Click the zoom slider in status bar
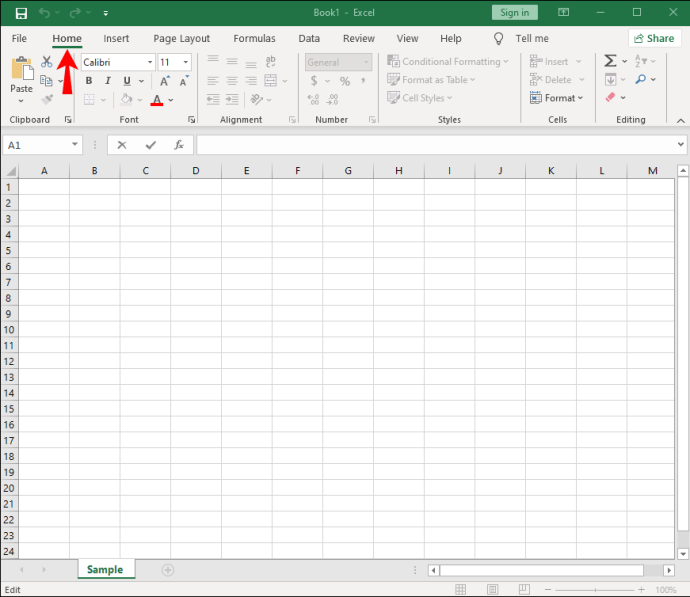690x597 pixels. (595, 590)
